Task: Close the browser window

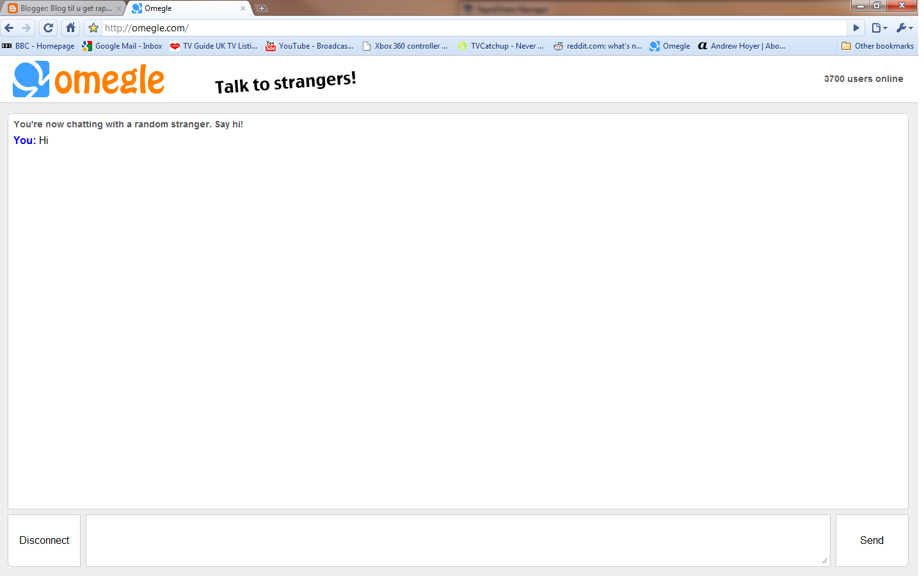Action: (902, 6)
